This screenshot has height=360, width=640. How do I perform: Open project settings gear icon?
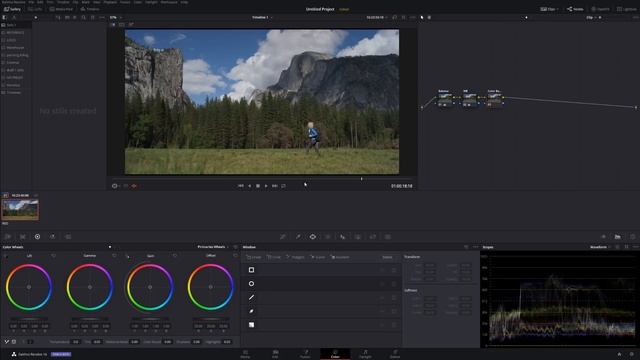tap(632, 354)
